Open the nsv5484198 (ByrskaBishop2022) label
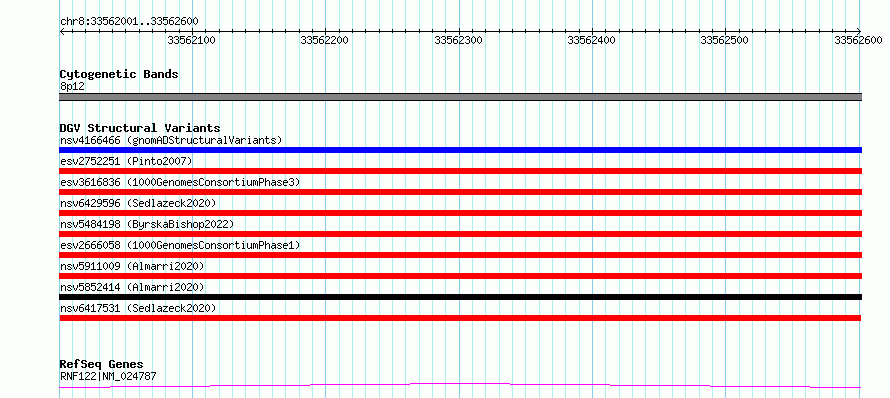The image size is (890, 398). pyautogui.click(x=147, y=224)
